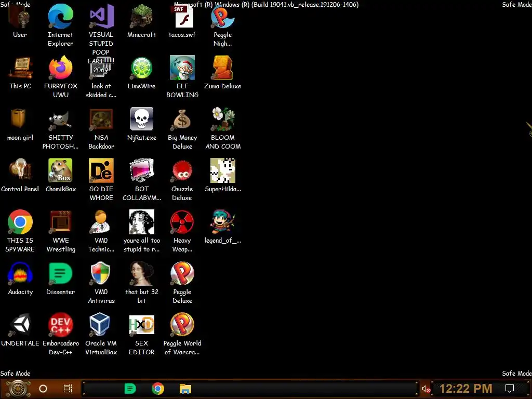
Task: Open ELF BOWLING game icon
Action: [x=182, y=68]
